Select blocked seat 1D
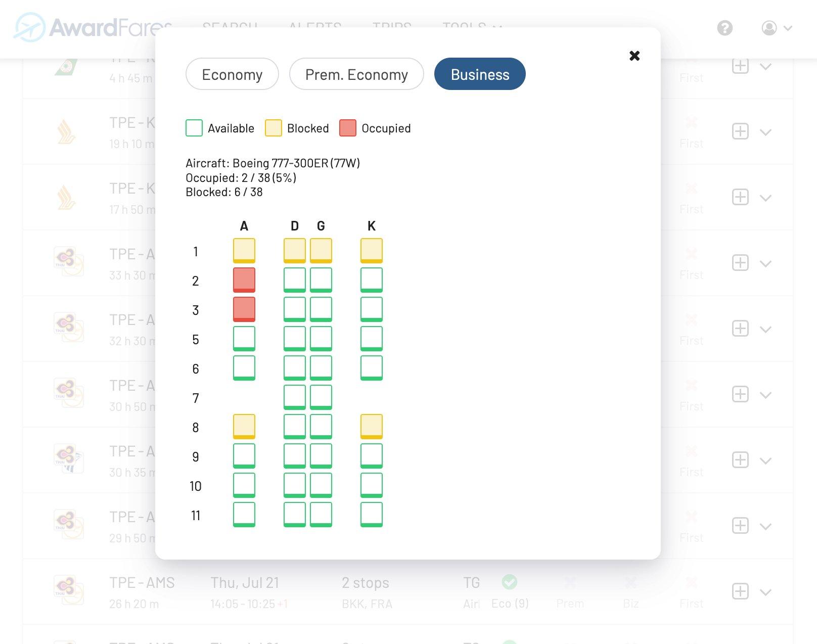817x644 pixels. (294, 250)
